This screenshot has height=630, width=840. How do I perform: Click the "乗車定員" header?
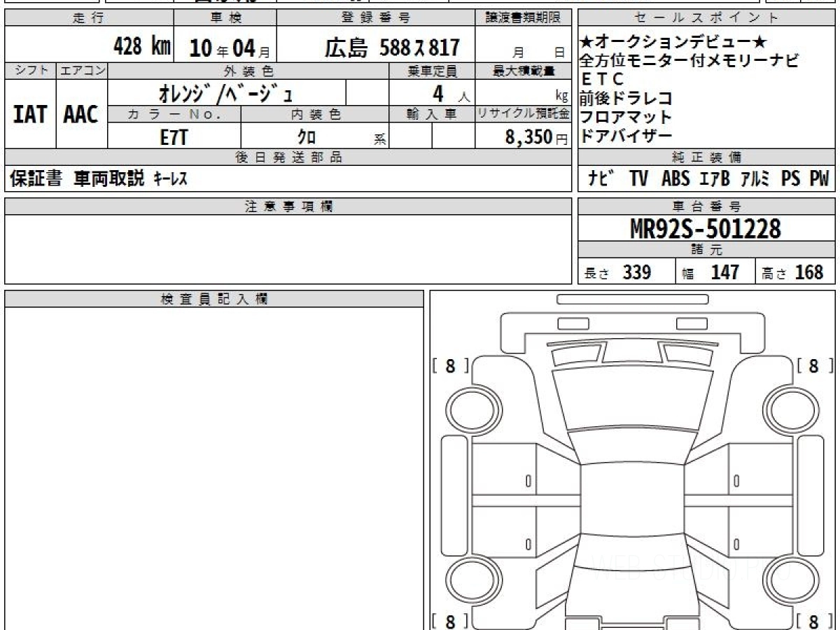pos(432,70)
